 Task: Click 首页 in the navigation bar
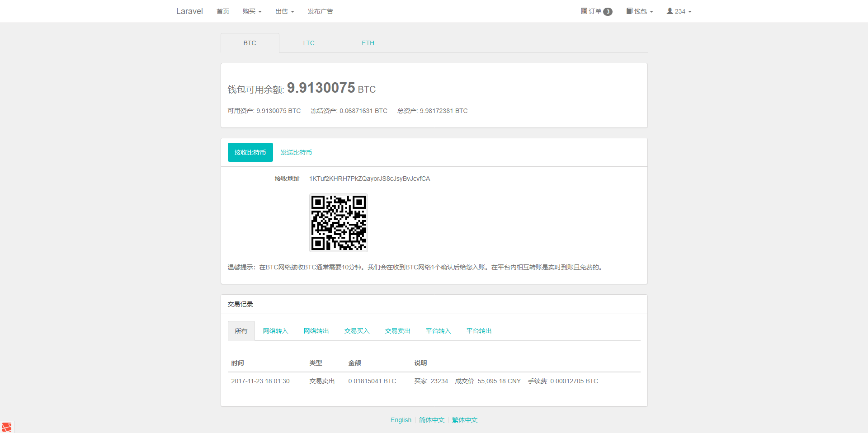(x=222, y=11)
